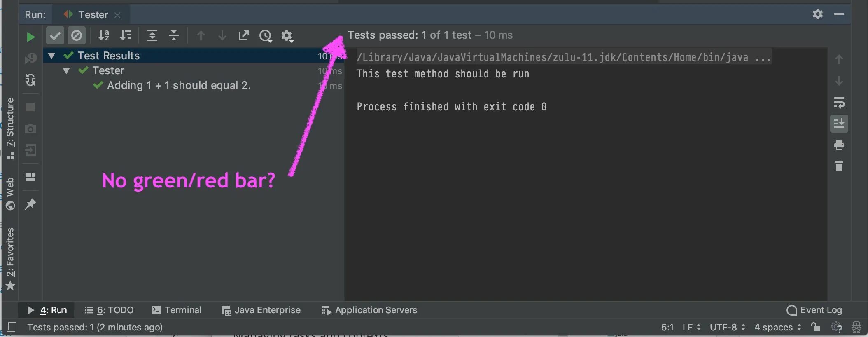Collapse all test results
This screenshot has height=337, width=868.
[x=174, y=36]
